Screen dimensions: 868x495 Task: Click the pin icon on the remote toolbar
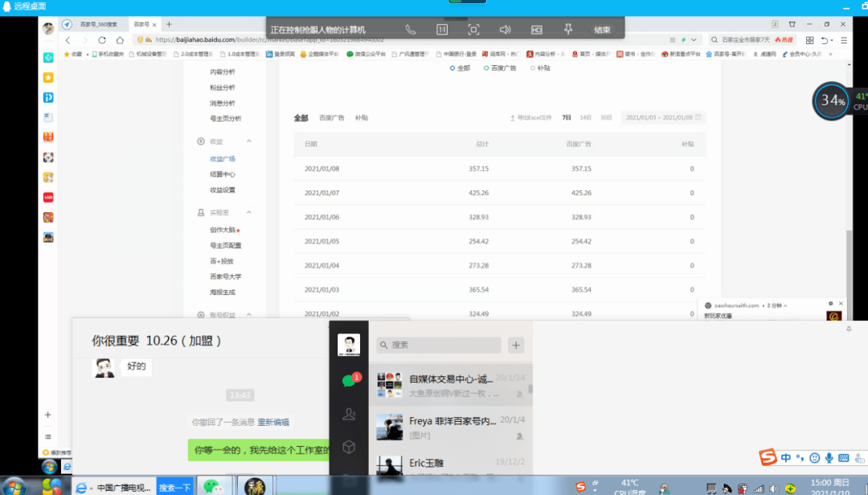(567, 27)
